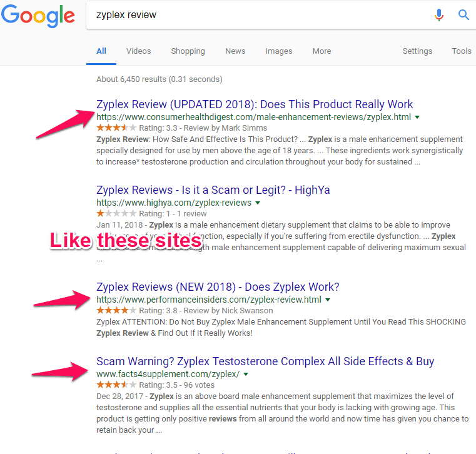Expand dropdown arrow beside performanceinsiders.com URL

coord(328,300)
